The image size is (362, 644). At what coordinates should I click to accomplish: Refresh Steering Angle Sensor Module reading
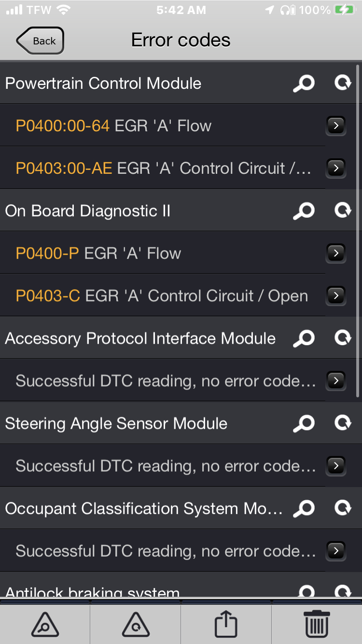pyautogui.click(x=343, y=423)
